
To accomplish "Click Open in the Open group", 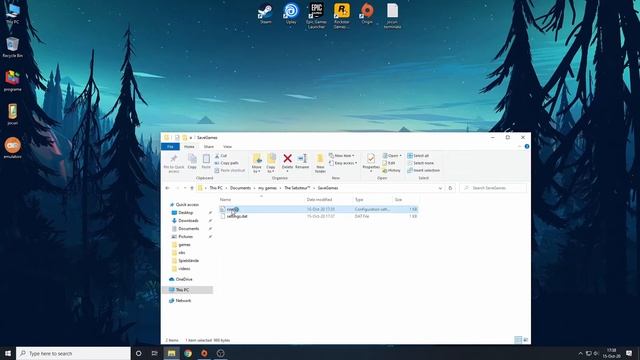I will pyautogui.click(x=392, y=156).
